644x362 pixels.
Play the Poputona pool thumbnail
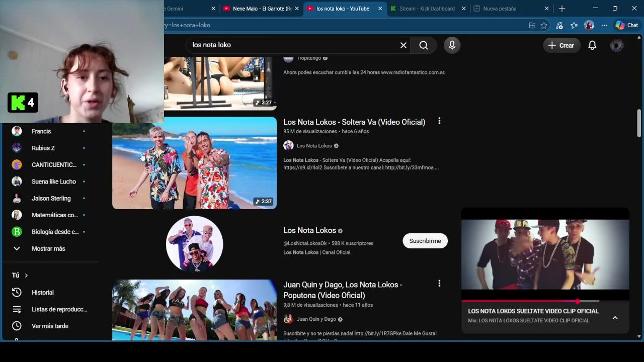point(194,310)
